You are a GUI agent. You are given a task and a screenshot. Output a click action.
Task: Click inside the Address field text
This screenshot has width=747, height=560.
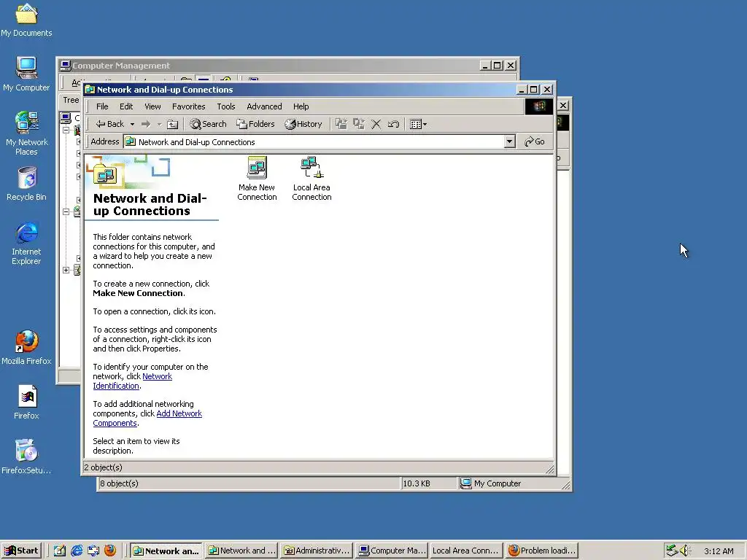(196, 142)
